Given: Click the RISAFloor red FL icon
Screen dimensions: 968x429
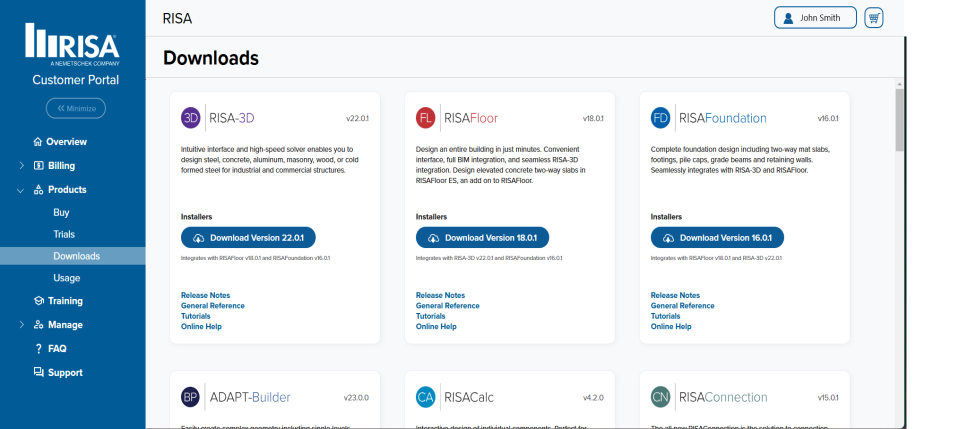Looking at the screenshot, I should pos(426,118).
